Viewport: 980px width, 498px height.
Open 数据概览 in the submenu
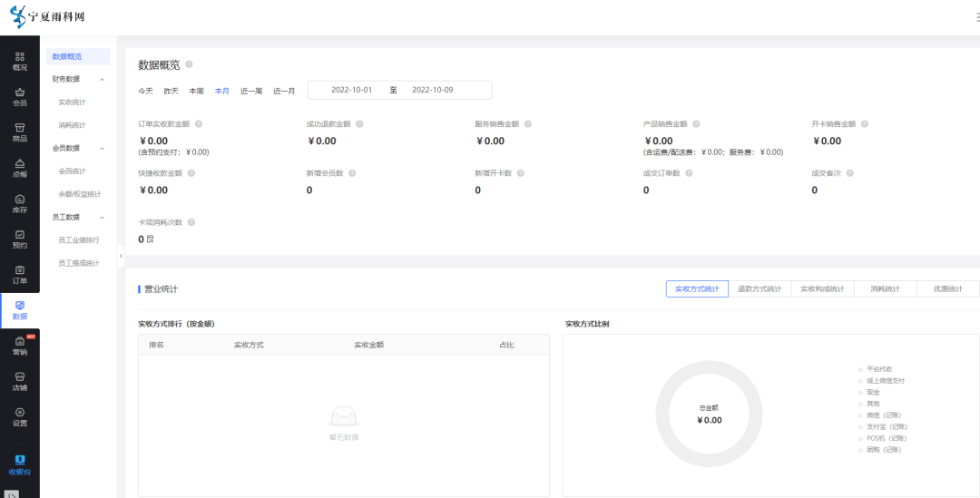point(78,56)
